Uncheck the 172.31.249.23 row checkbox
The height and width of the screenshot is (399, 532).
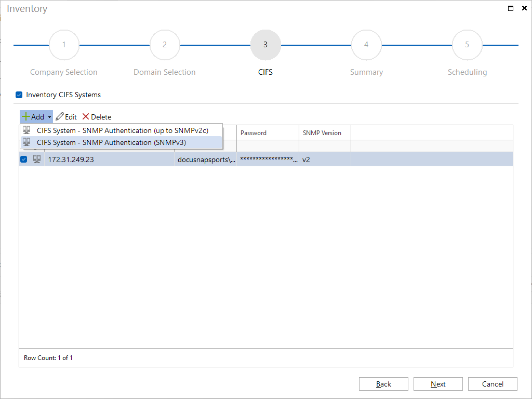(x=24, y=159)
